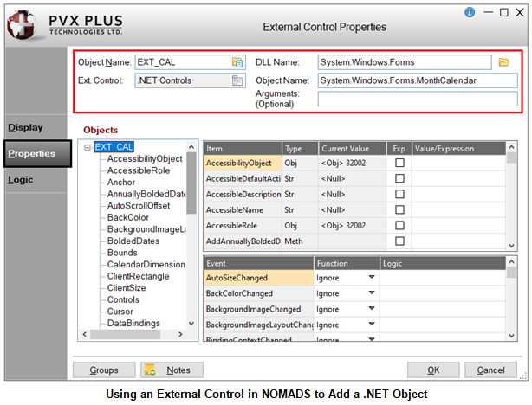Click the lookup icon next to Object Name EXT_CAL
This screenshot has height=405, width=532.
pyautogui.click(x=237, y=62)
